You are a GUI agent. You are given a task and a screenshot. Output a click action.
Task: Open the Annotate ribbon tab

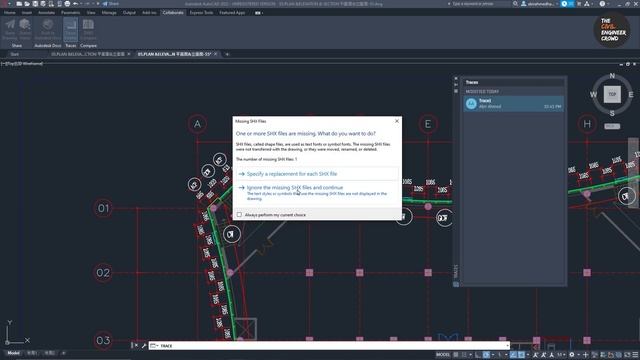click(x=47, y=13)
